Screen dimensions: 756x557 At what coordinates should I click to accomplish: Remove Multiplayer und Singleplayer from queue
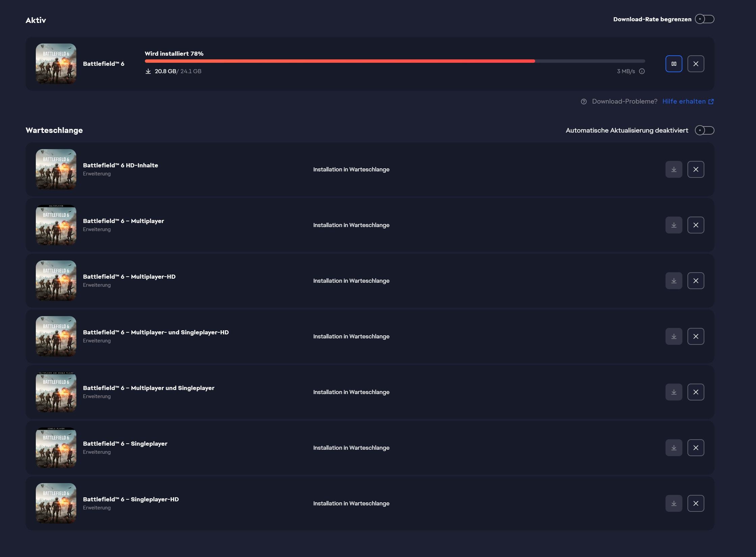[696, 392]
